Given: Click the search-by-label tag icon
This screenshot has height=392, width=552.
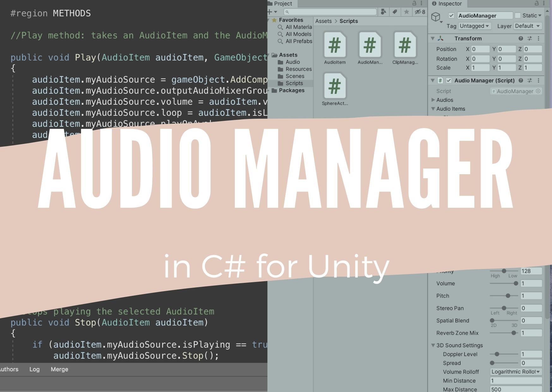Looking at the screenshot, I should [x=395, y=12].
